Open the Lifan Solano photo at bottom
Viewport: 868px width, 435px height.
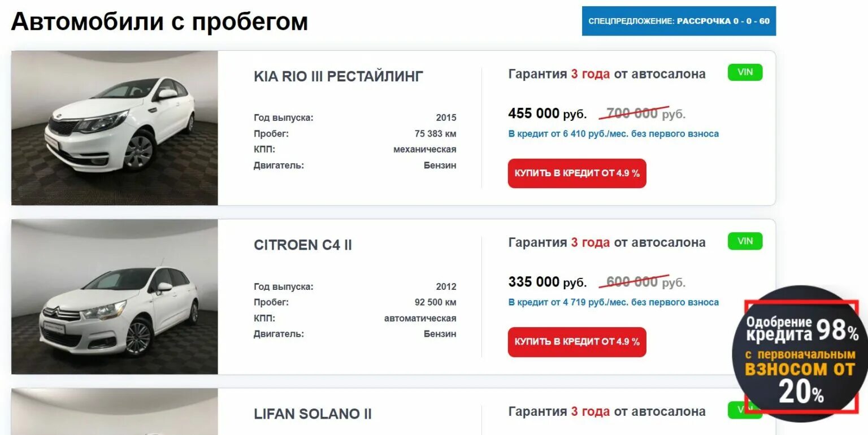coord(115,412)
